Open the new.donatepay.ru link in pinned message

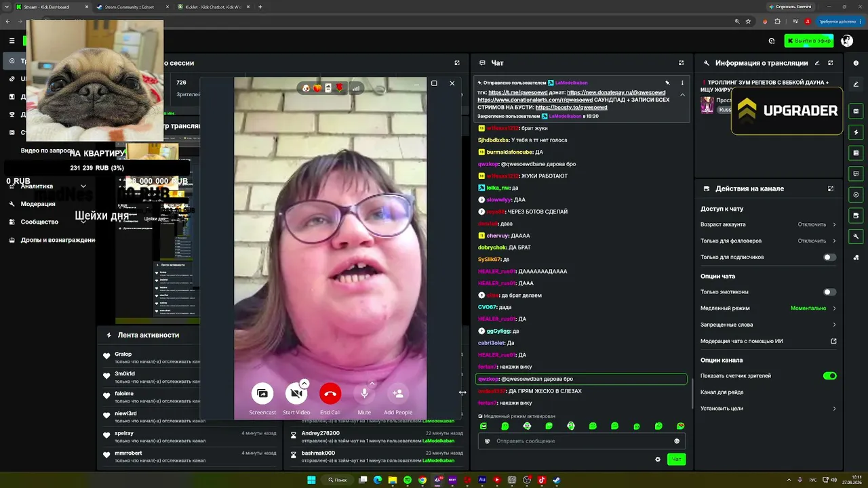click(x=616, y=92)
